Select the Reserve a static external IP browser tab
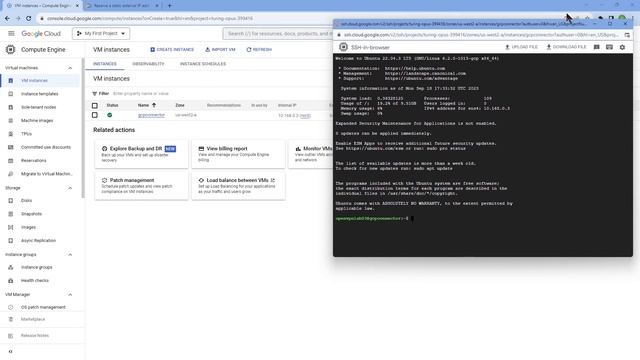The height and width of the screenshot is (360, 640). (122, 6)
